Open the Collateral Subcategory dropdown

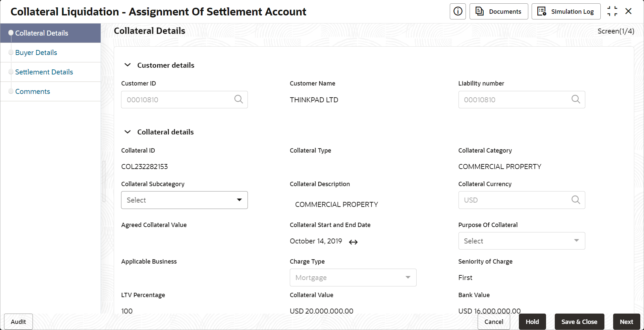tap(184, 200)
